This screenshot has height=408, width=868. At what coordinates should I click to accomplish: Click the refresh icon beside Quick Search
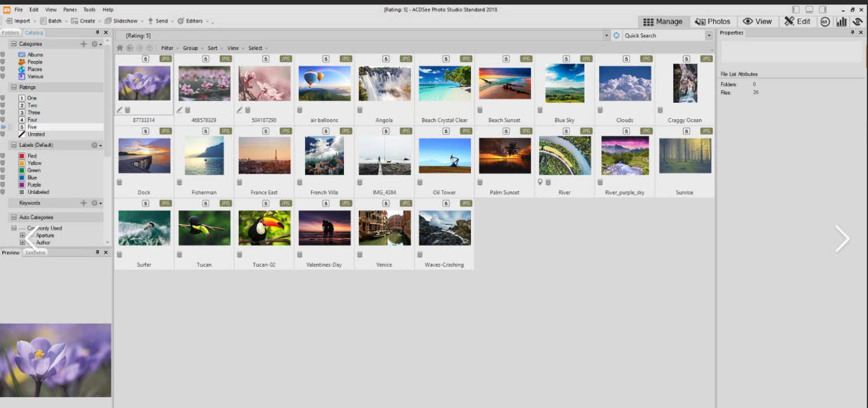616,36
